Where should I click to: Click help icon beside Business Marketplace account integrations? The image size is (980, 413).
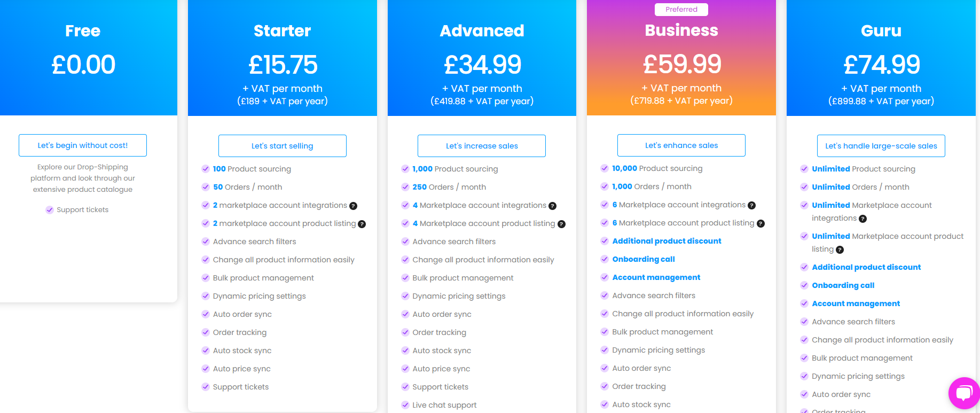point(751,205)
